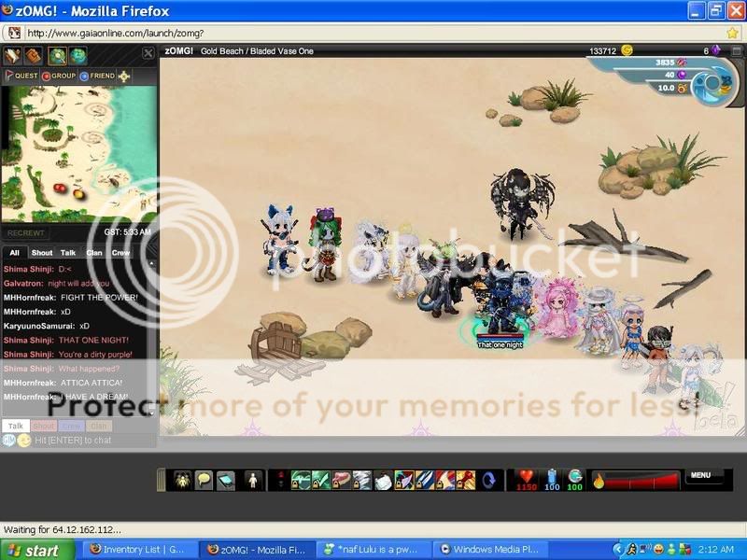The image size is (747, 560).
Task: Select the red-blue blade ring slot
Action: point(445,480)
